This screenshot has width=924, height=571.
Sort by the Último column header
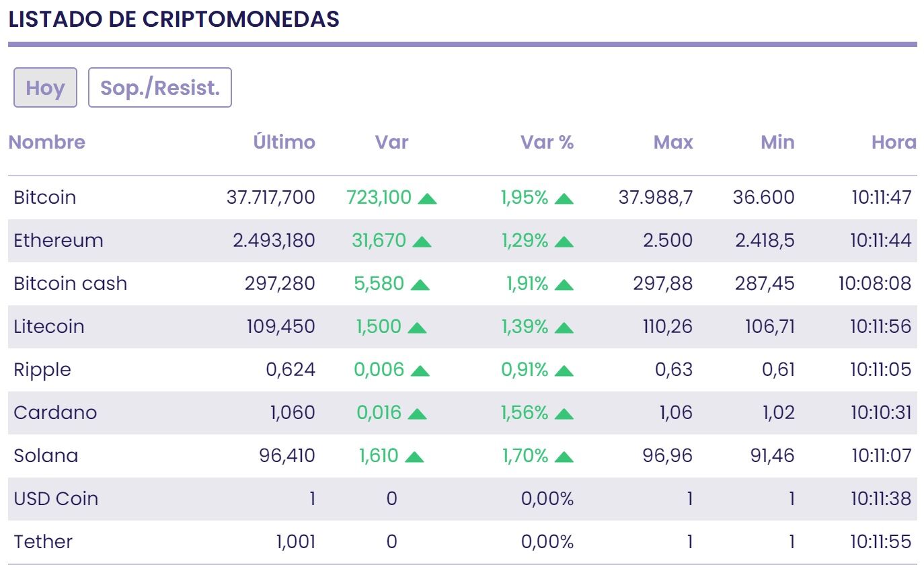pyautogui.click(x=284, y=142)
